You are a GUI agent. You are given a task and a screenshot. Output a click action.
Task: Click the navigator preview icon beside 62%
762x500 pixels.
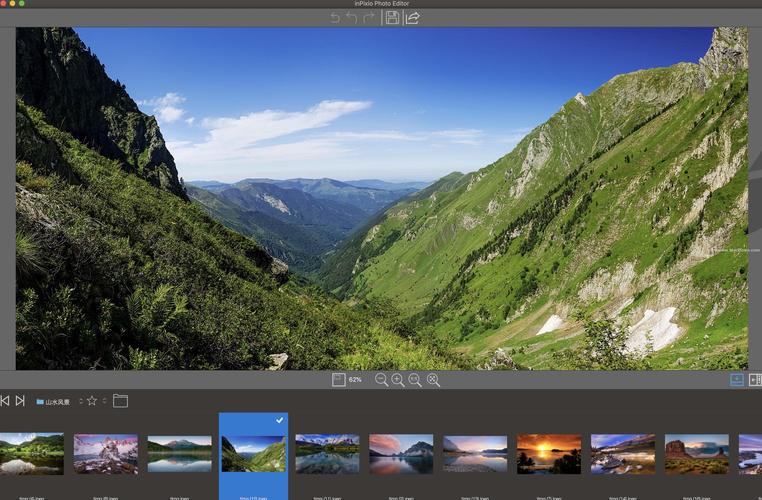(339, 380)
